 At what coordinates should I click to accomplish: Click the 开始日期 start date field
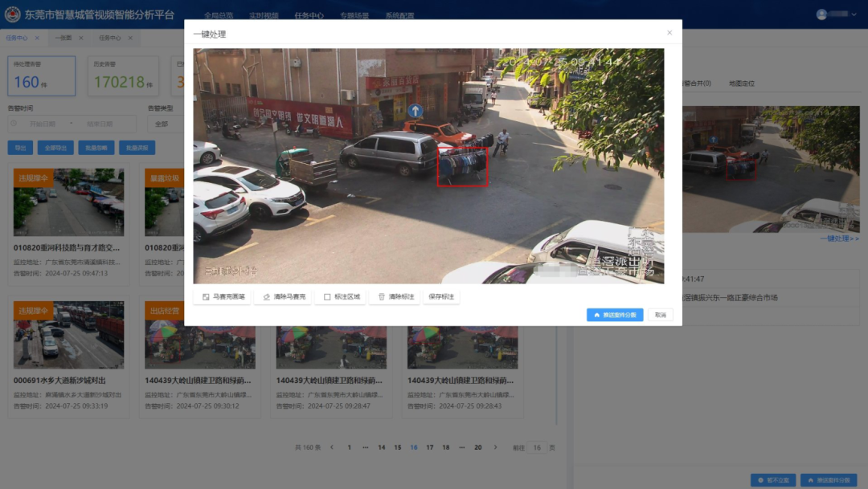coord(43,124)
